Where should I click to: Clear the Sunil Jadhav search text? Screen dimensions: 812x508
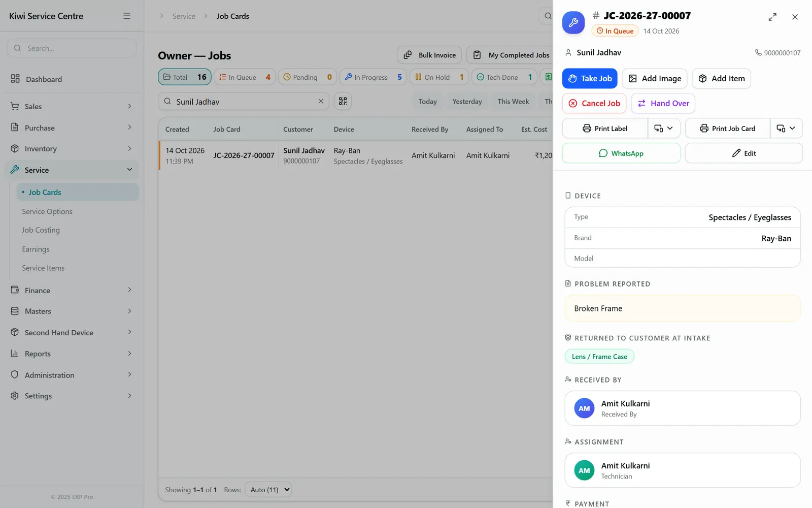coord(321,101)
